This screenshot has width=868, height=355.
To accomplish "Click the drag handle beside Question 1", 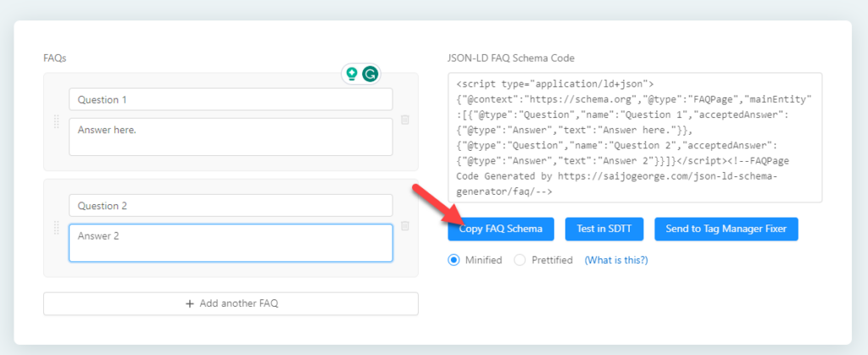I will coord(57,122).
